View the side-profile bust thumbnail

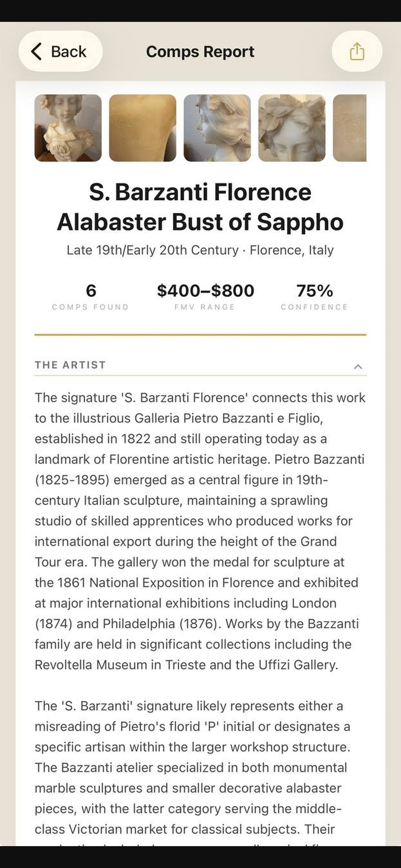pos(217,128)
